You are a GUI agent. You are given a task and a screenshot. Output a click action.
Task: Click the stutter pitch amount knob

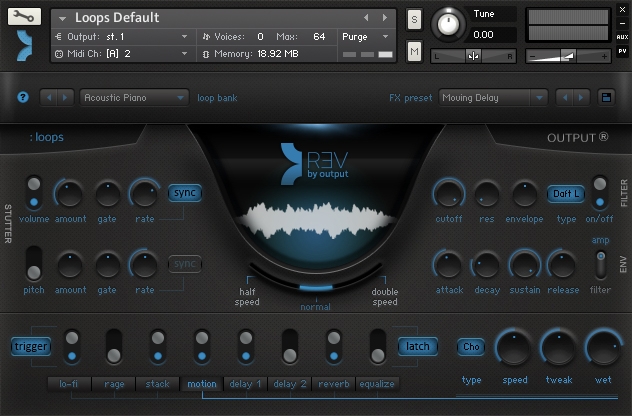(x=70, y=265)
